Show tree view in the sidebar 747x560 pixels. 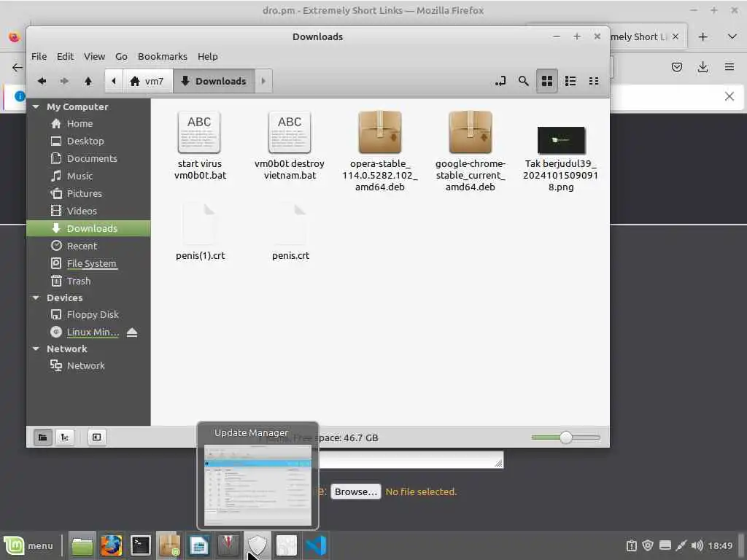click(65, 437)
